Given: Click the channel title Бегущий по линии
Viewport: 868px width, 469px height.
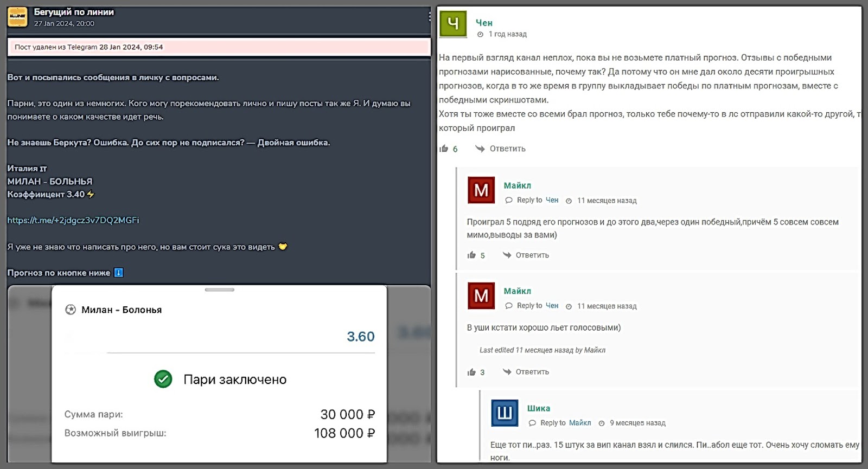Looking at the screenshot, I should coord(74,12).
